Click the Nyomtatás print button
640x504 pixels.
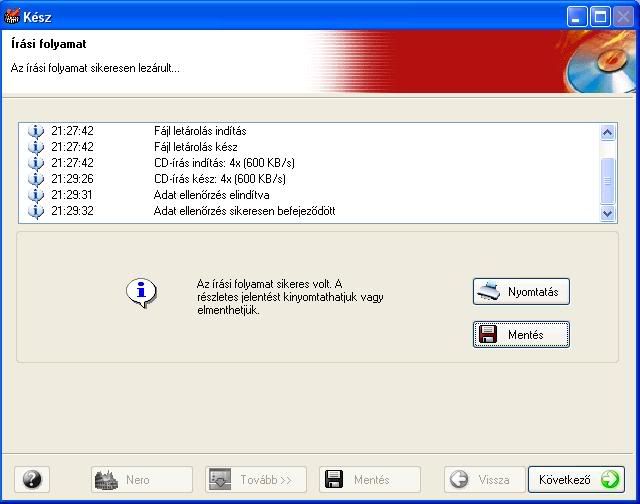click(521, 292)
